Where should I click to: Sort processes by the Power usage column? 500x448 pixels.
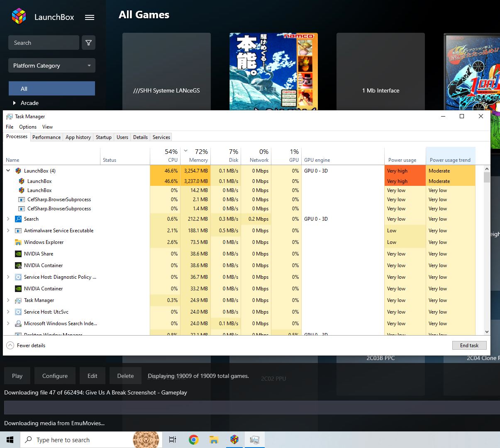[405, 156]
